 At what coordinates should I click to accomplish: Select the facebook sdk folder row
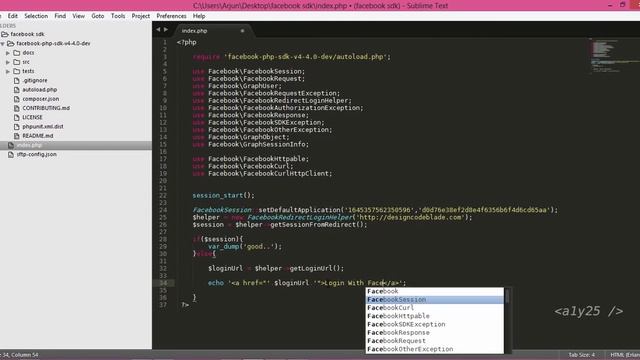[76, 34]
